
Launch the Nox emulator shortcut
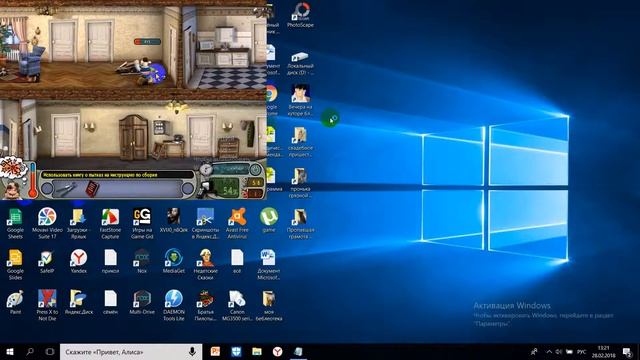click(x=142, y=261)
